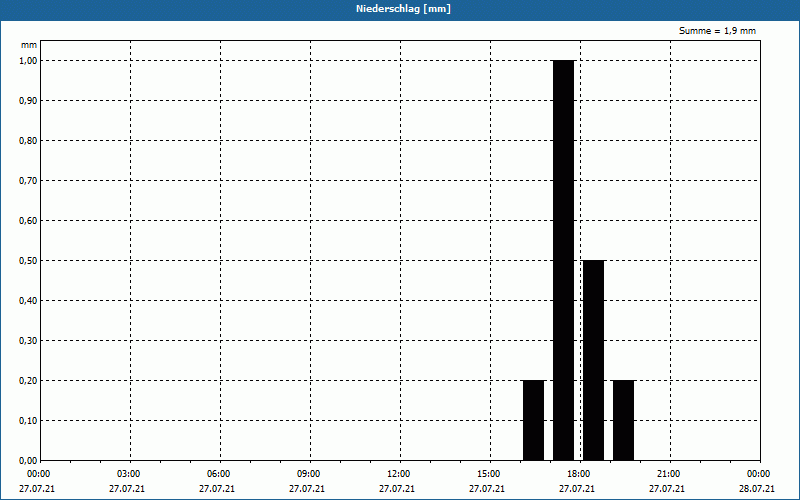Click the y-axis value '1,00'
The width and height of the screenshot is (800, 500).
[x=28, y=61]
